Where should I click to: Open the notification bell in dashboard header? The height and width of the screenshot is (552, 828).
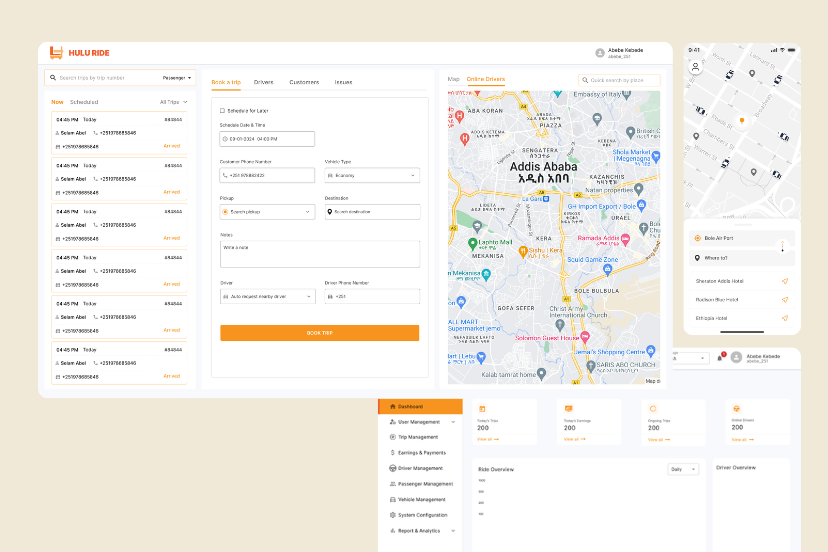click(x=720, y=358)
